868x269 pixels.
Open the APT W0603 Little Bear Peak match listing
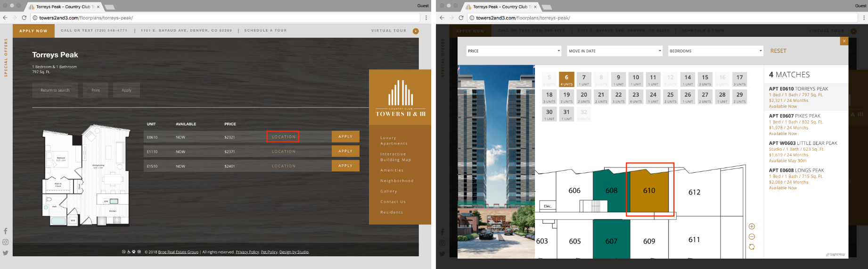pos(806,151)
